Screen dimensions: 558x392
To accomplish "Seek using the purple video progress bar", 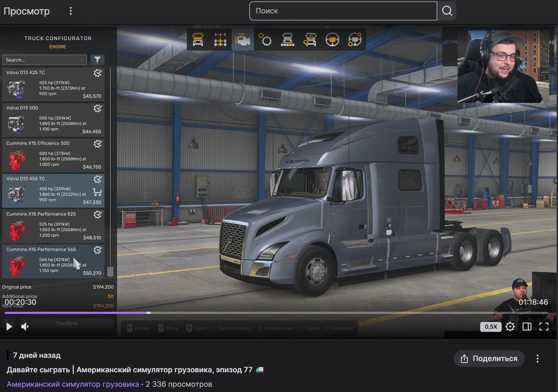I will tap(276, 312).
